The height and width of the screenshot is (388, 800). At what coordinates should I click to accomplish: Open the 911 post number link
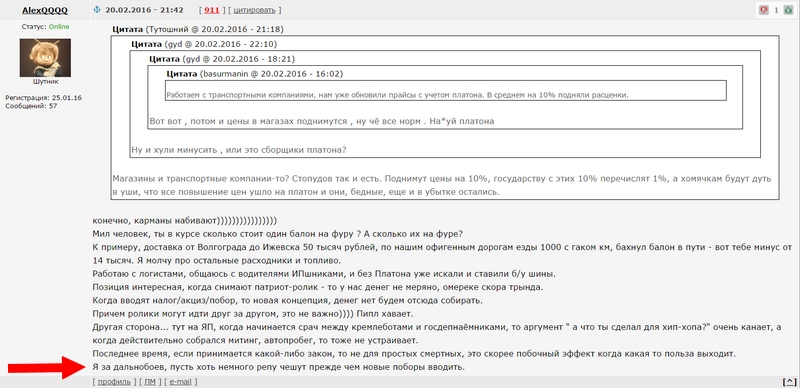pos(212,10)
